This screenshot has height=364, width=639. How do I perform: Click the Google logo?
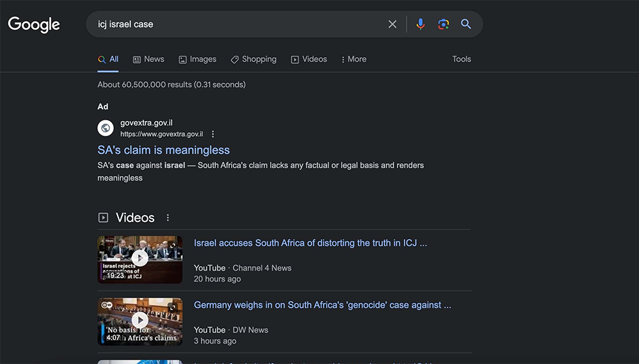[34, 24]
